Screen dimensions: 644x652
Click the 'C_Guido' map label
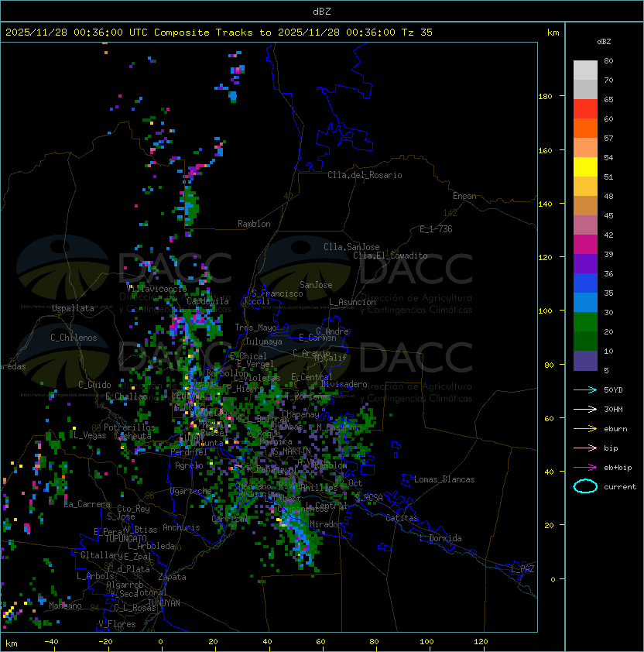click(x=94, y=385)
